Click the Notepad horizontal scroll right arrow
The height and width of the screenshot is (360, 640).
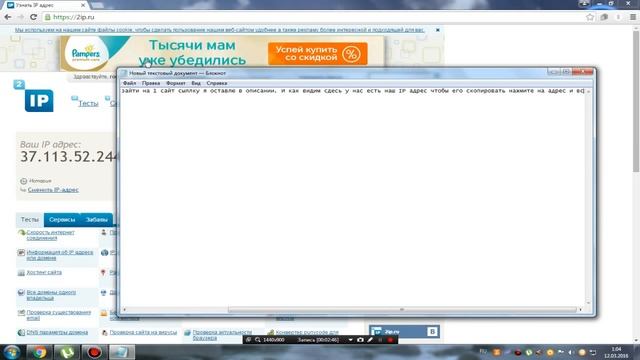[x=580, y=309]
